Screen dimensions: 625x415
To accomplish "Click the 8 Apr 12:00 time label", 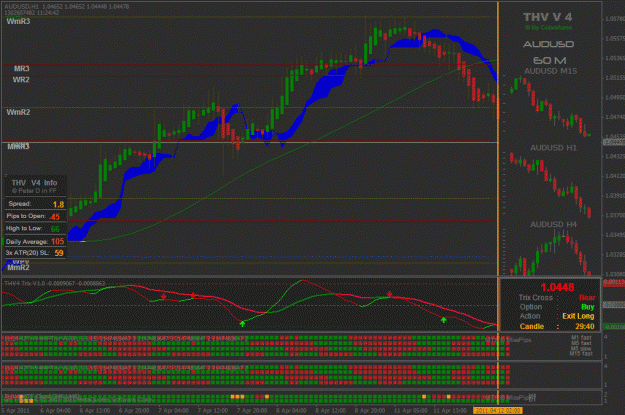I will tap(331, 410).
